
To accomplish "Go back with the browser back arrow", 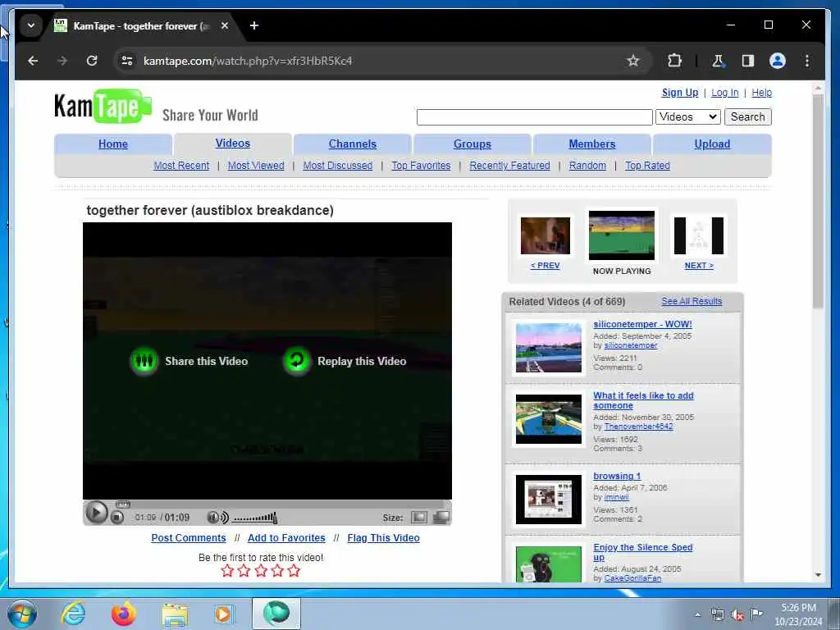I will tap(33, 61).
